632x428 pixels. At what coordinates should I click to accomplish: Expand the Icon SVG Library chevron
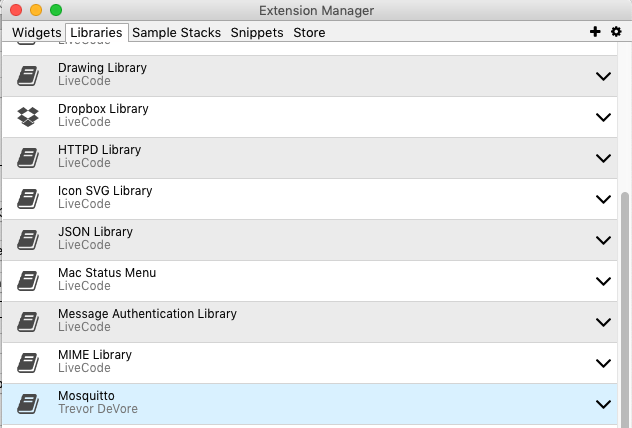(x=603, y=199)
